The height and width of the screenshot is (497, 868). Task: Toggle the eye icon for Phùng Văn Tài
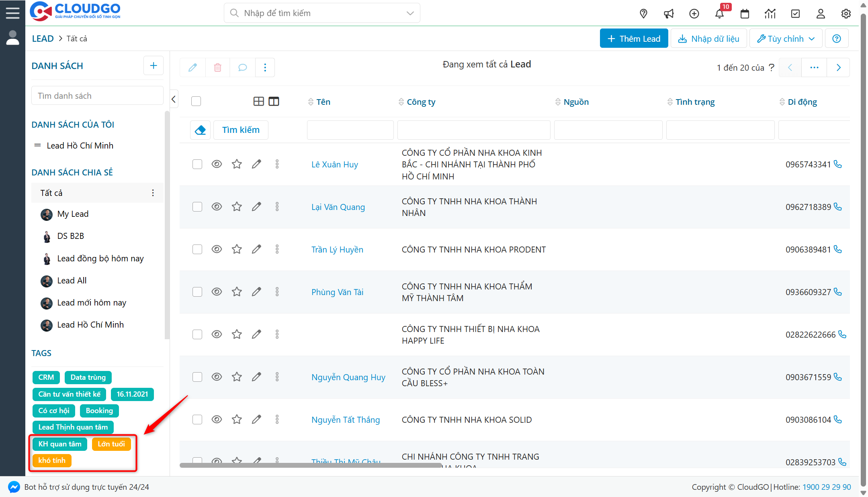217,292
